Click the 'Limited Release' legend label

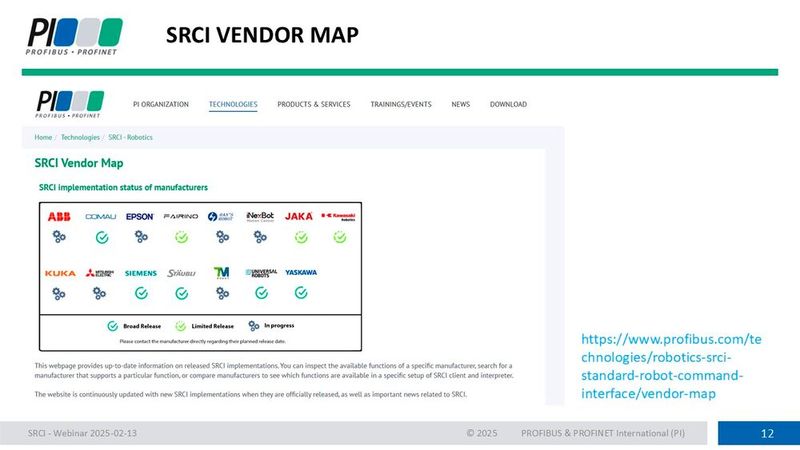click(x=213, y=327)
